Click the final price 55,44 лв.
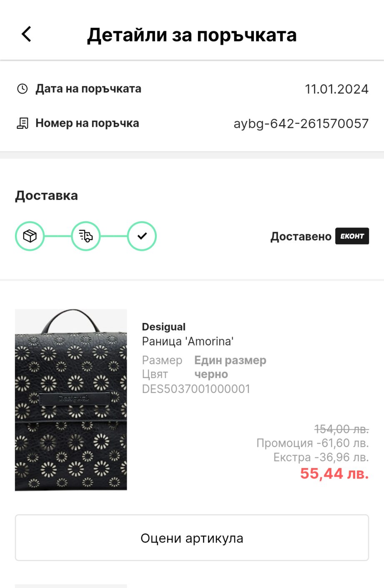The width and height of the screenshot is (384, 588). [x=334, y=474]
